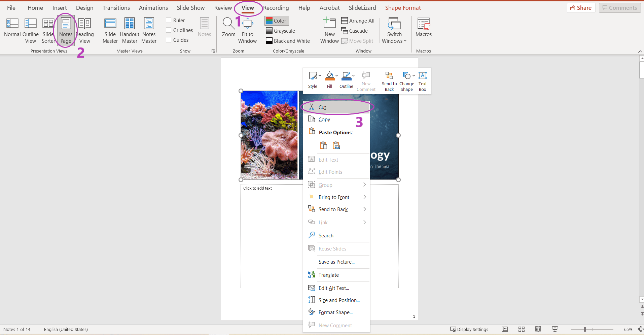
Task: Click Fit to Window
Action: point(248,30)
